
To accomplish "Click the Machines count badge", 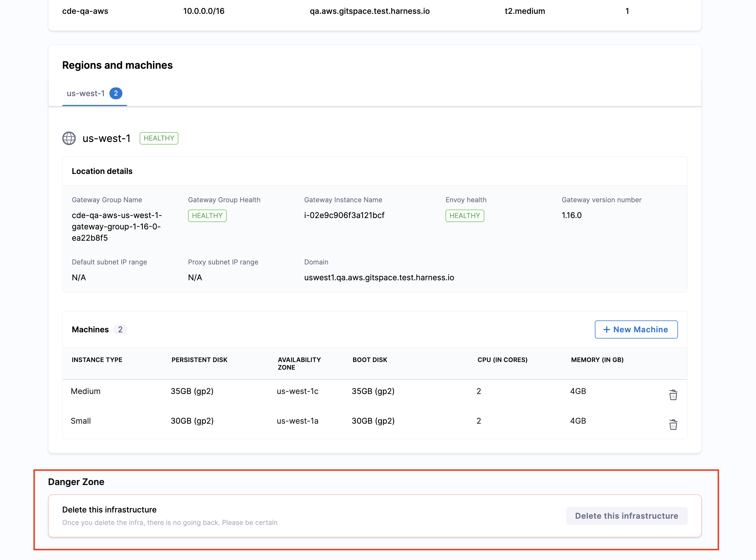I will (x=120, y=329).
